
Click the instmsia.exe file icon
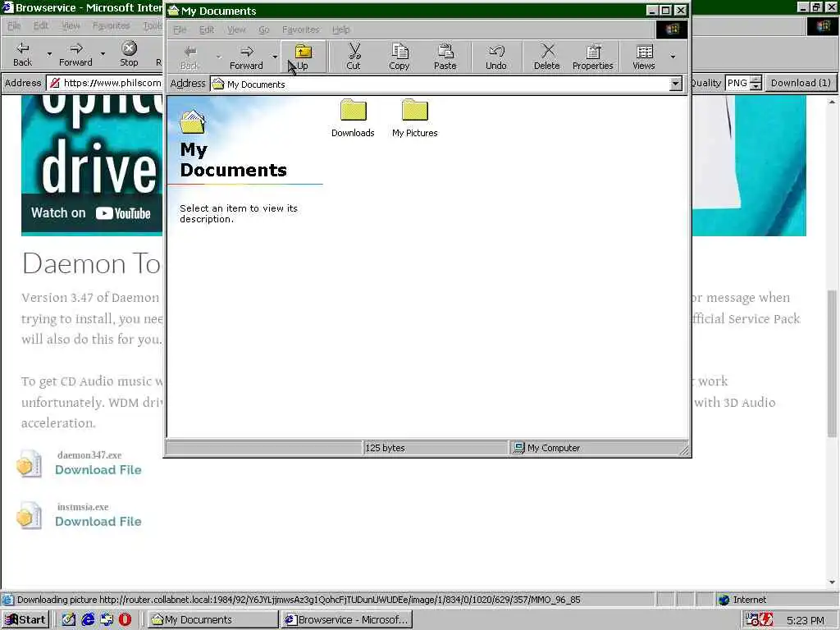pos(29,515)
